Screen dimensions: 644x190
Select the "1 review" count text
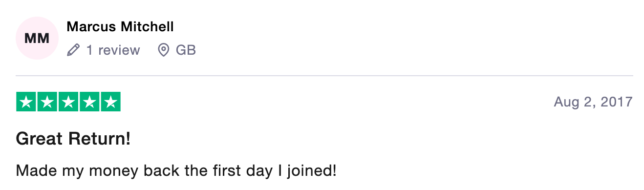coord(113,50)
